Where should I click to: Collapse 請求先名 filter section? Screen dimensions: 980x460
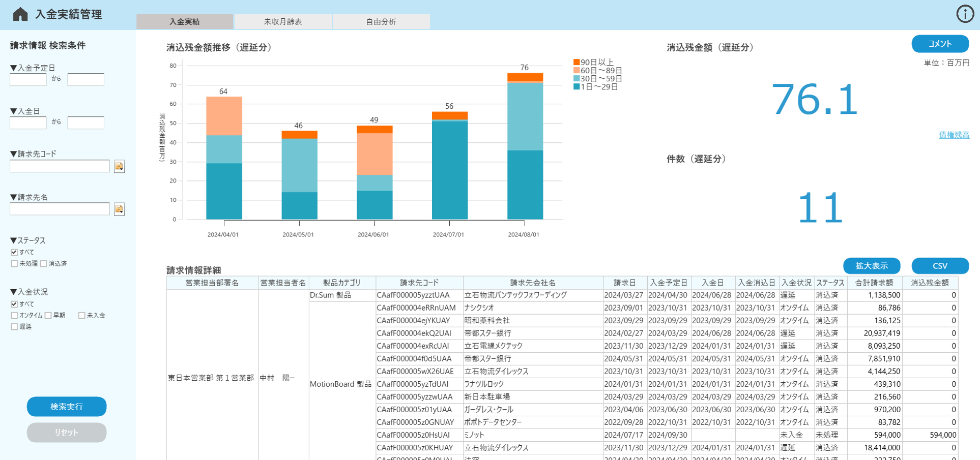(14, 197)
